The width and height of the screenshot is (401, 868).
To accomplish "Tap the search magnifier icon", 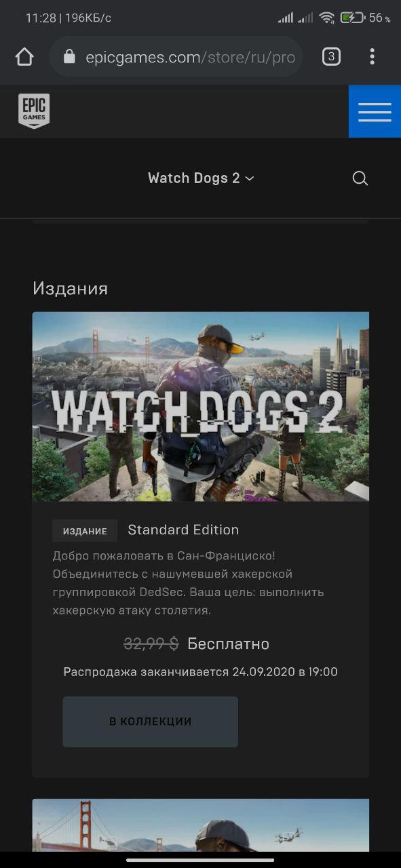I will click(x=360, y=178).
